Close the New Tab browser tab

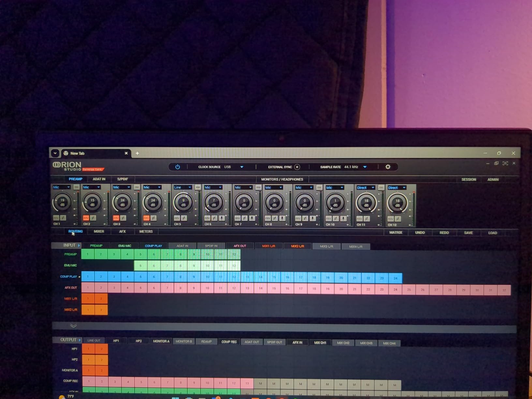(126, 153)
